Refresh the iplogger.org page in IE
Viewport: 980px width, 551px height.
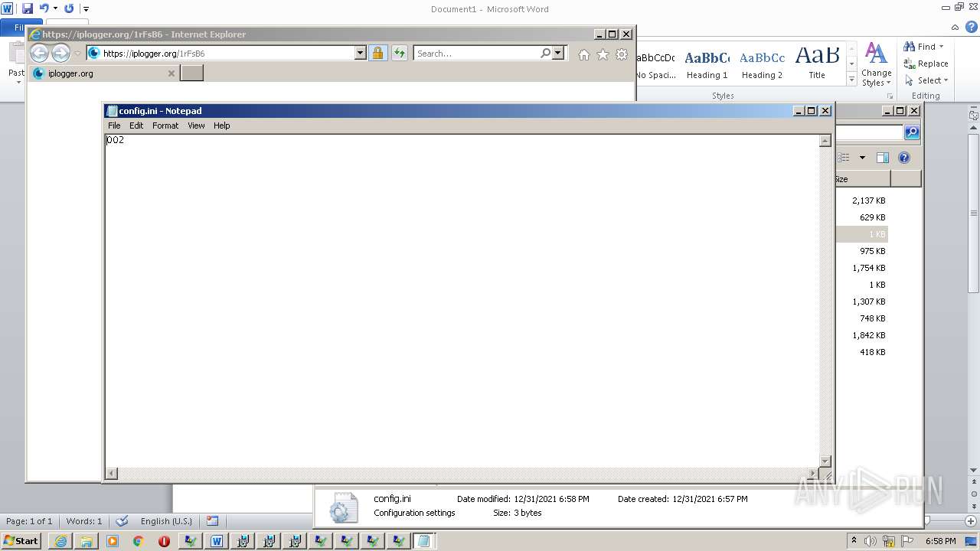point(400,53)
